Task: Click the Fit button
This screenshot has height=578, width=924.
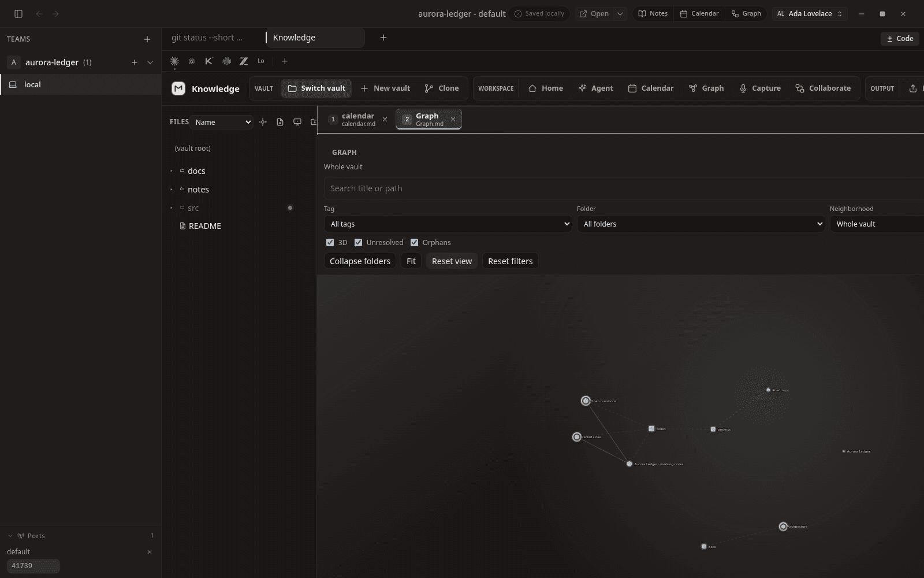Action: pos(411,261)
